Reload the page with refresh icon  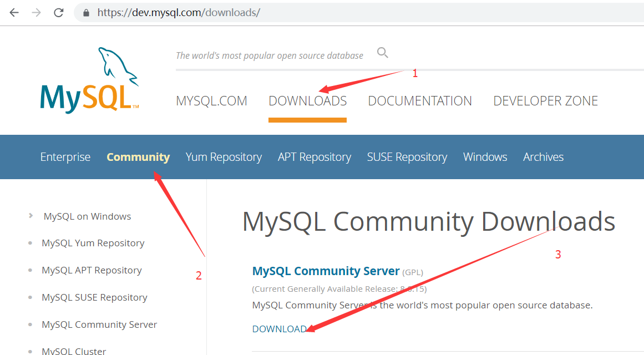[59, 13]
